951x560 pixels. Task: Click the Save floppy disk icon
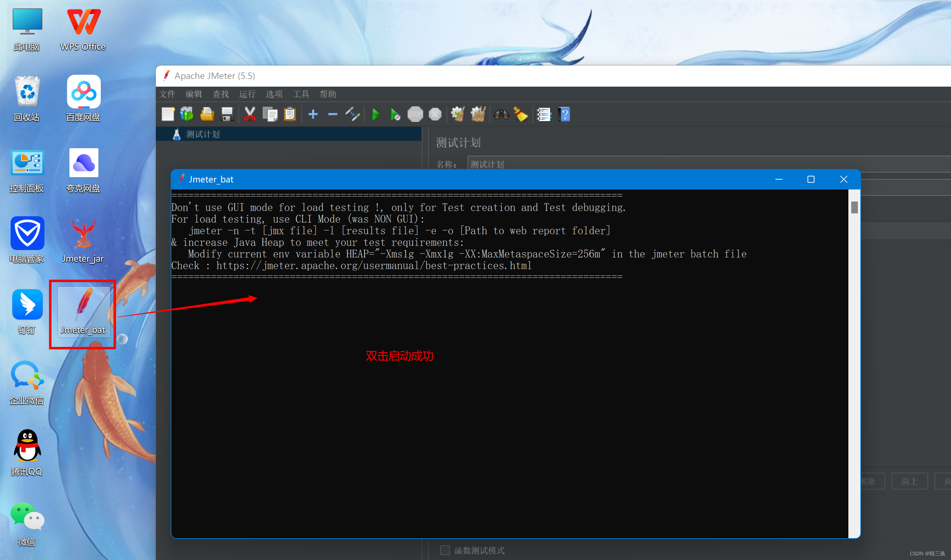coord(227,114)
